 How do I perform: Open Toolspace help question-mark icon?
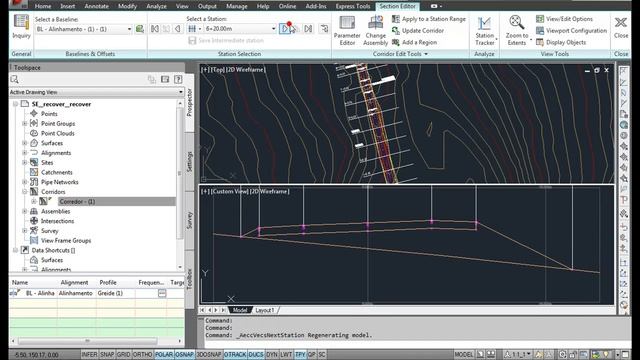[178, 79]
